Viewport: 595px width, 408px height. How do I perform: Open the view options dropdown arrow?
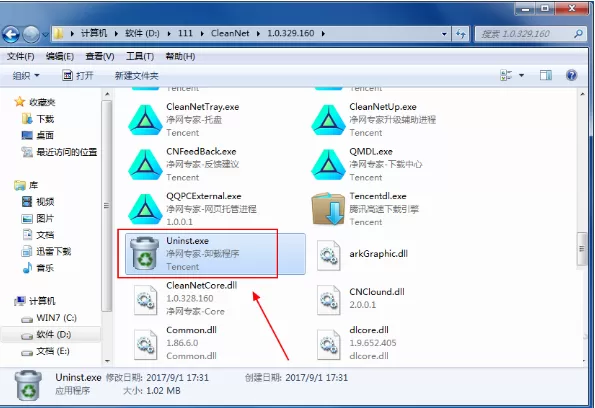click(x=521, y=75)
